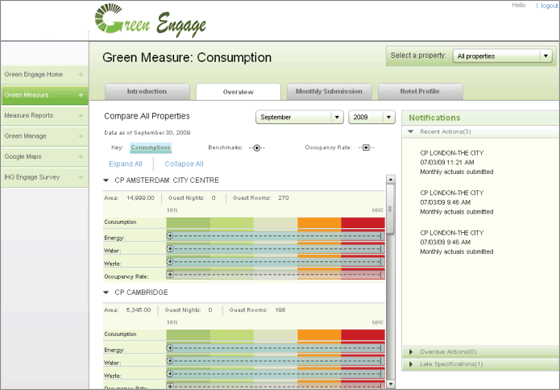Open IHG Engage Survey in the sidebar
The image size is (560, 390).
[45, 177]
